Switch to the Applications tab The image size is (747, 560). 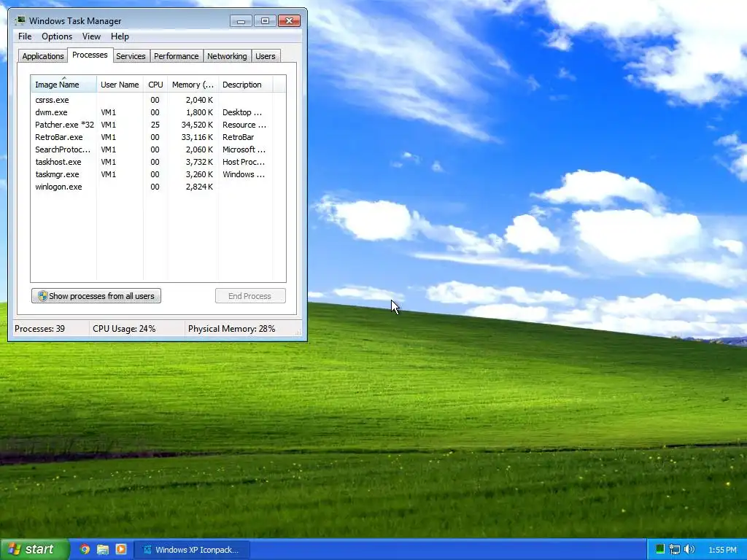coord(43,56)
